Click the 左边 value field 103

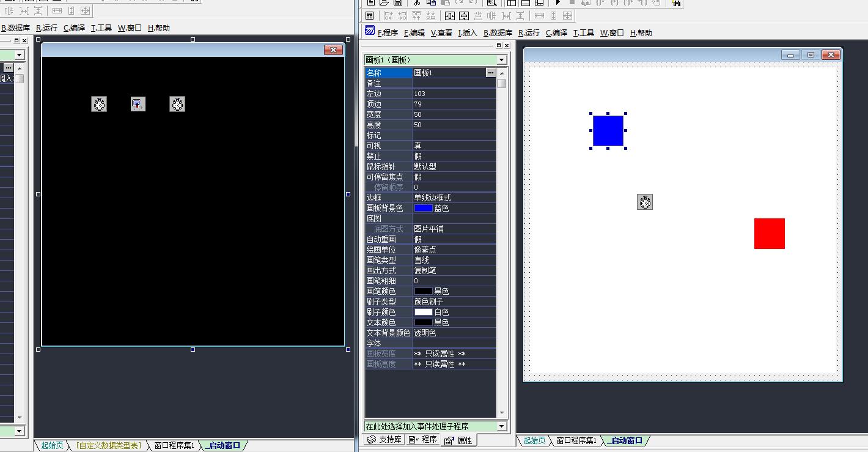pyautogui.click(x=454, y=94)
